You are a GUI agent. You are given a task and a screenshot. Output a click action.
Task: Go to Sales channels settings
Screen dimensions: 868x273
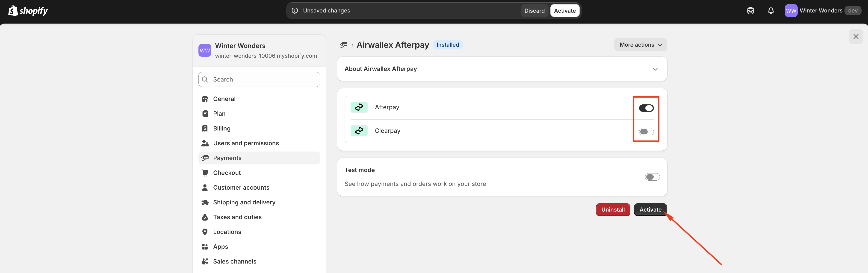pos(235,261)
